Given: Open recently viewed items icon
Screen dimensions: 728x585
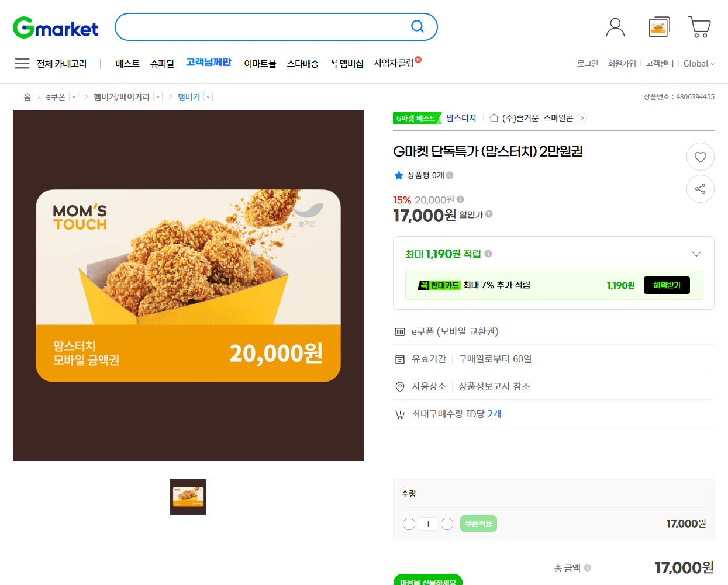Looking at the screenshot, I should pyautogui.click(x=659, y=27).
